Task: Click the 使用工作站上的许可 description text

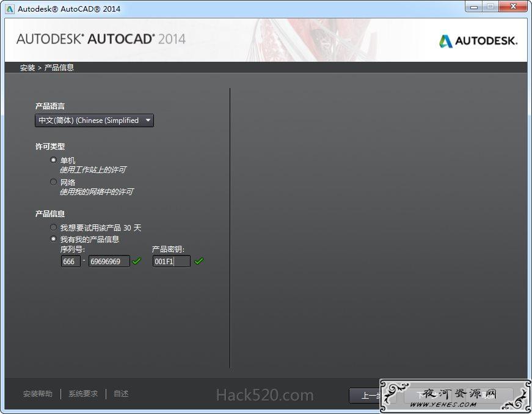Action: coord(93,170)
